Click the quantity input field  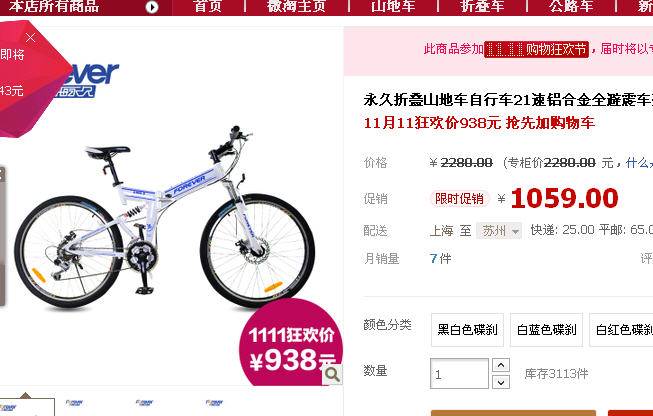tap(459, 374)
